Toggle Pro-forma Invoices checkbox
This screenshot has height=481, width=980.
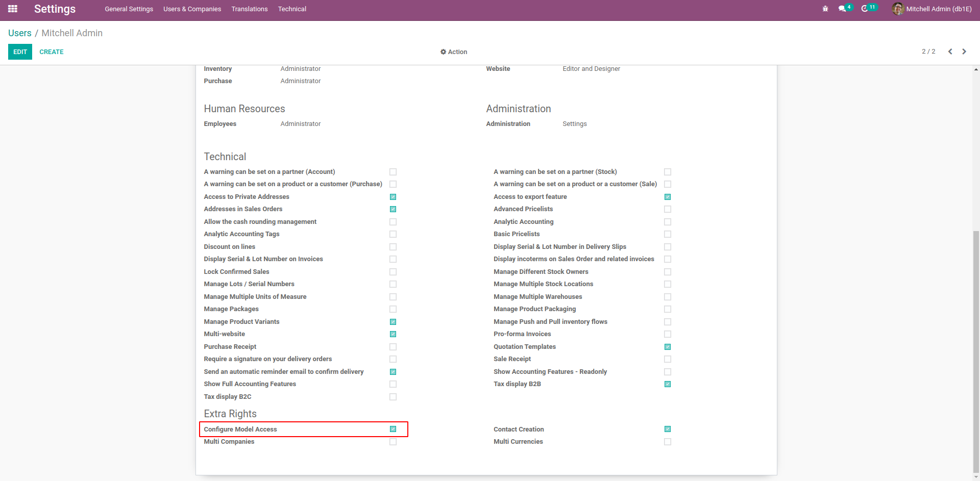click(668, 334)
